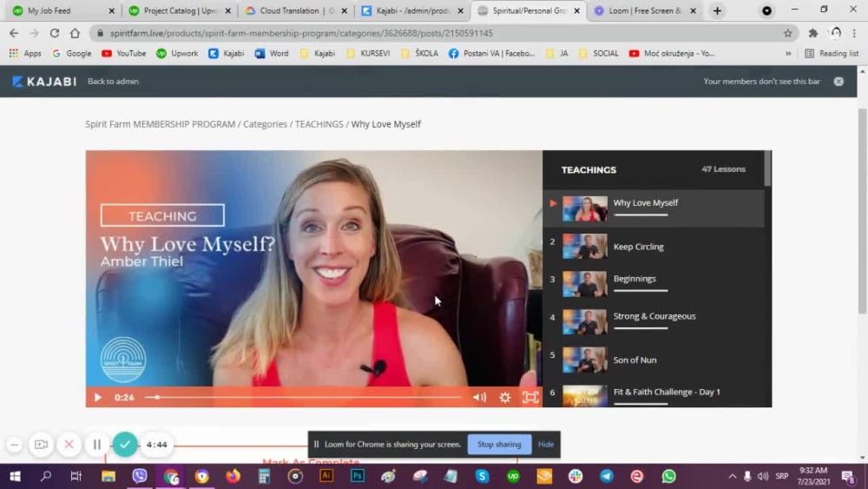Finish Loom recording with the checkmark
Image resolution: width=868 pixels, height=489 pixels.
125,444
